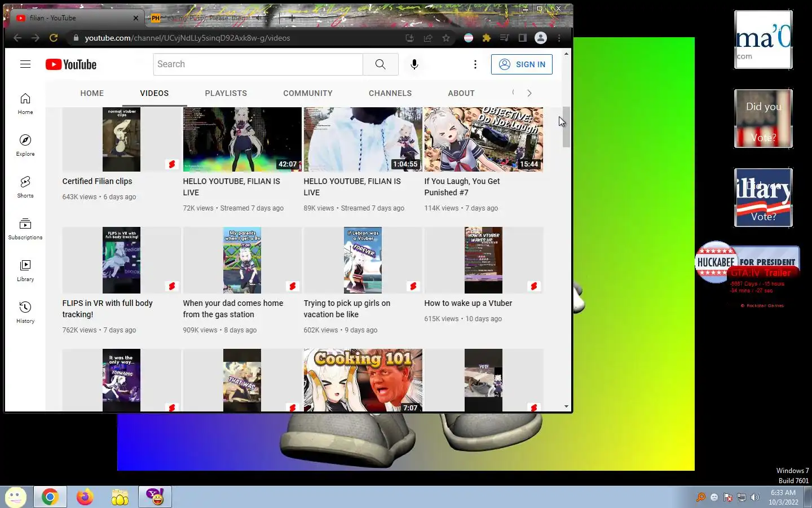Click the Start button smiley on taskbar
The image size is (812, 508).
tap(15, 497)
